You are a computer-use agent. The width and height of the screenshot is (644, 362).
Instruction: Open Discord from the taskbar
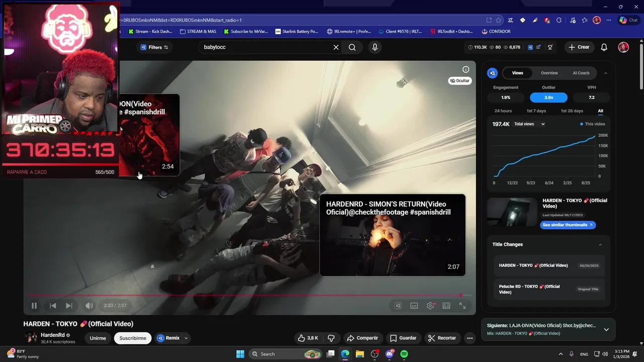389,354
